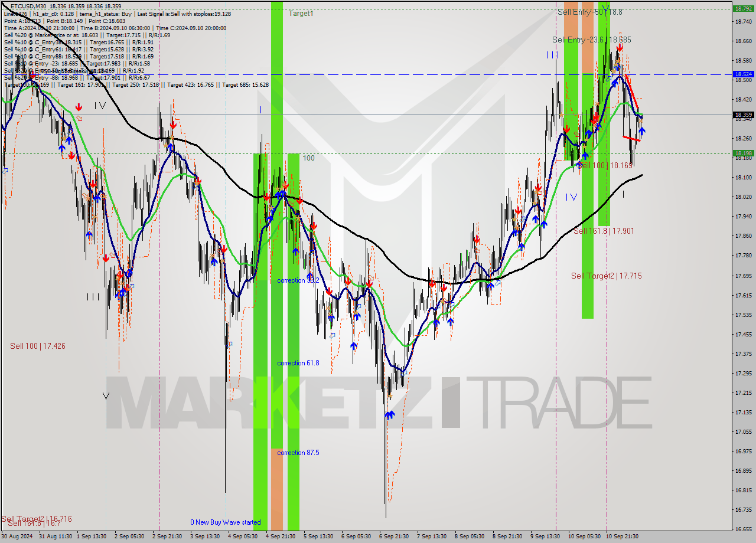Click the '6 Sep 05:30' time label
This screenshot has width=756, height=543.
point(356,537)
